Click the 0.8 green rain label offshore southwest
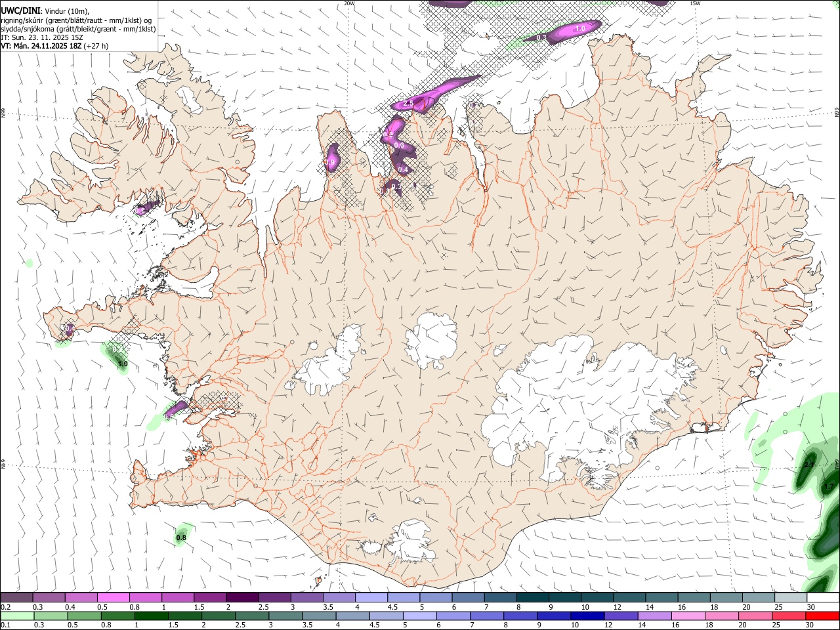 coord(182,538)
